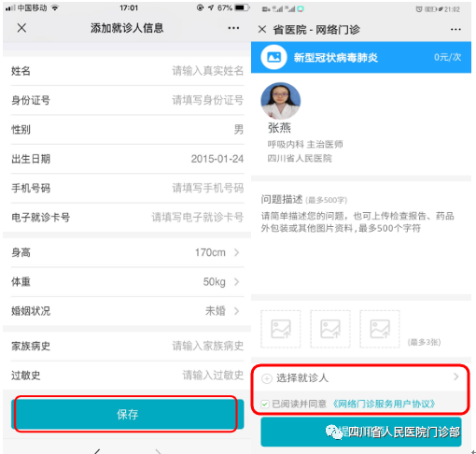The height and width of the screenshot is (454, 476).
Task: Open the 网络门诊服务用户协议 link
Action: tap(384, 404)
